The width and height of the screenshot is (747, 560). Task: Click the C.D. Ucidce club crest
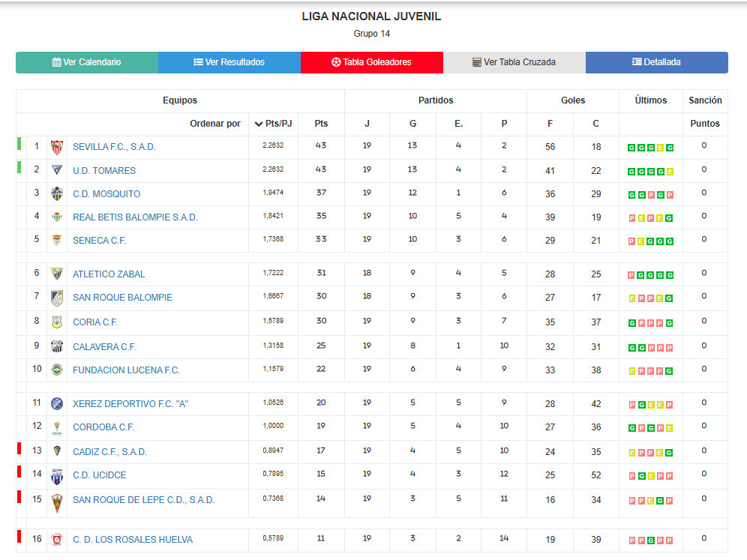click(57, 476)
